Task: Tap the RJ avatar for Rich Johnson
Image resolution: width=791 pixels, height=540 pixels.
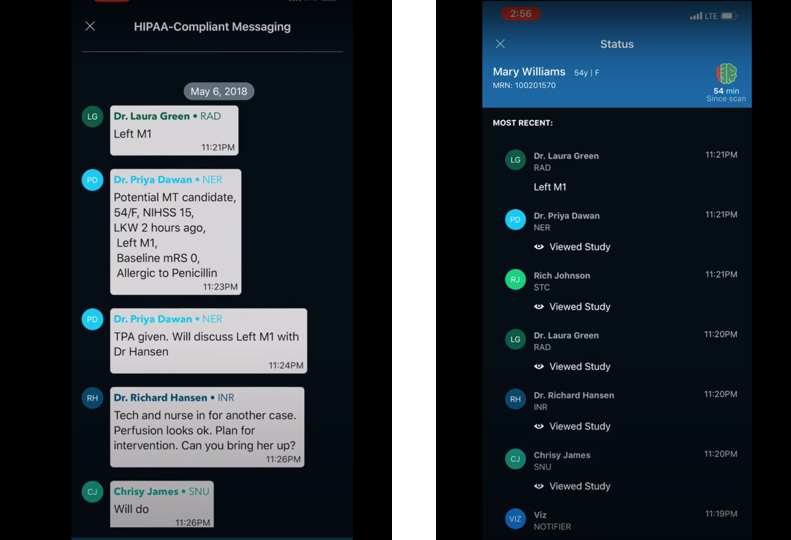Action: (515, 280)
